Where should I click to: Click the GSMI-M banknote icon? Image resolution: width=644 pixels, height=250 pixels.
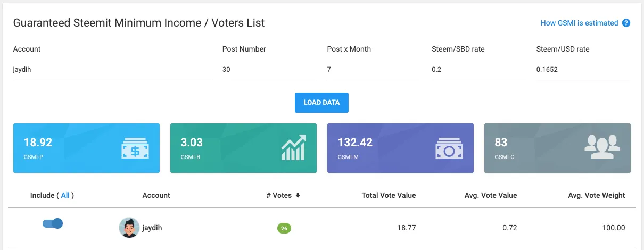tap(450, 148)
